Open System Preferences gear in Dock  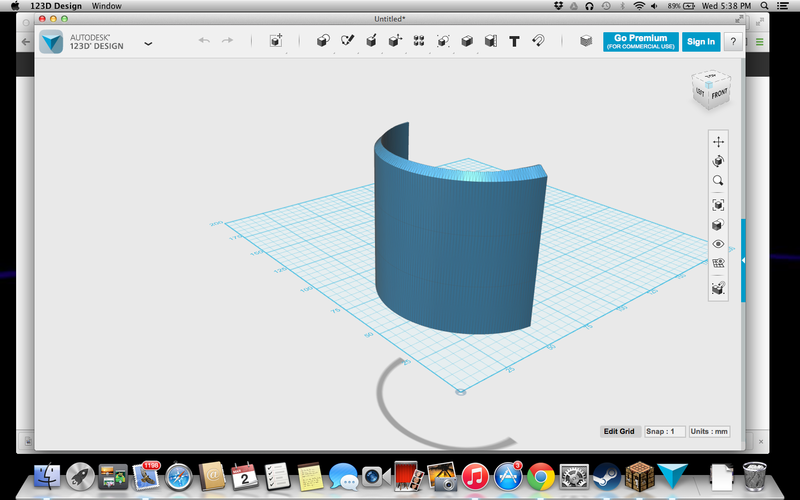574,477
